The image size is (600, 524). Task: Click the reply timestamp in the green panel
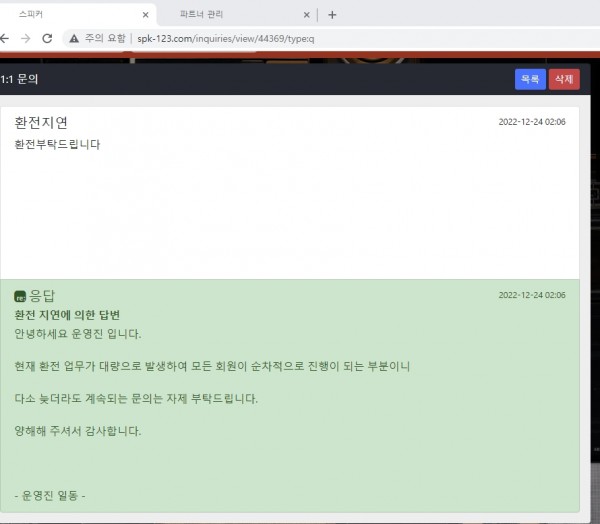click(532, 295)
